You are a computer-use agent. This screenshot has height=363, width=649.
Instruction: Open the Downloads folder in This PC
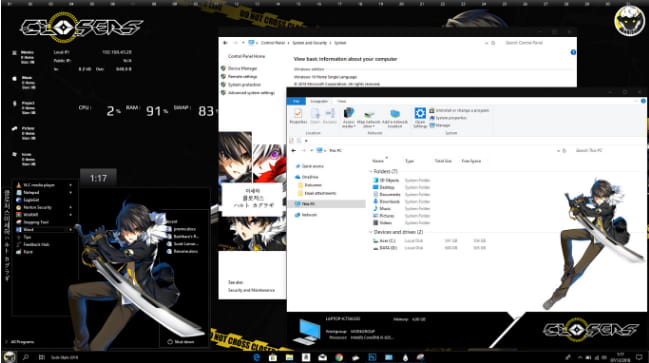coord(386,202)
